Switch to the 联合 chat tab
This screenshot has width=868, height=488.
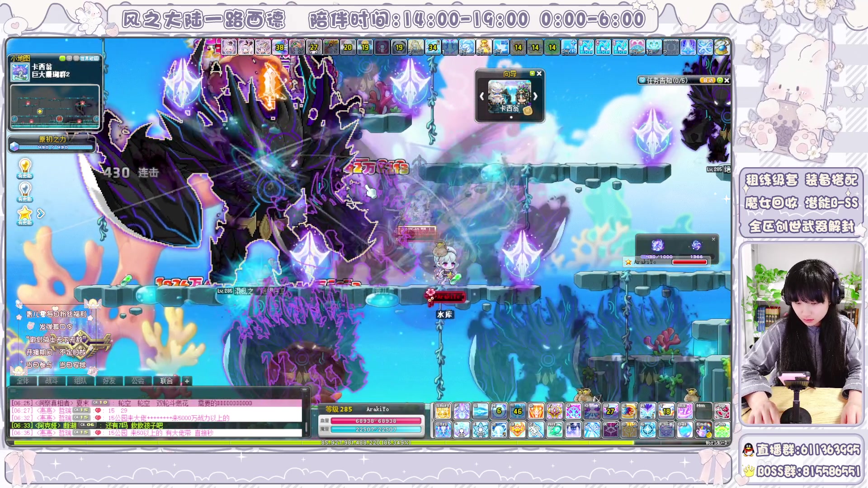(x=166, y=381)
